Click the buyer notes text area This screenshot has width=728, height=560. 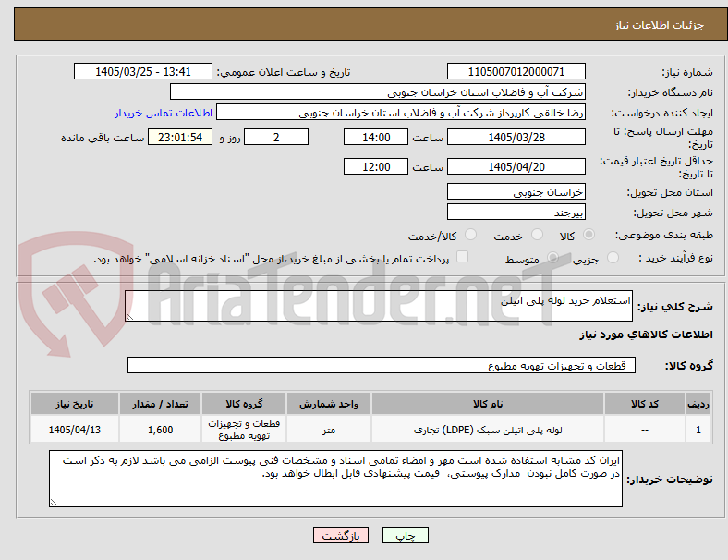335,479
